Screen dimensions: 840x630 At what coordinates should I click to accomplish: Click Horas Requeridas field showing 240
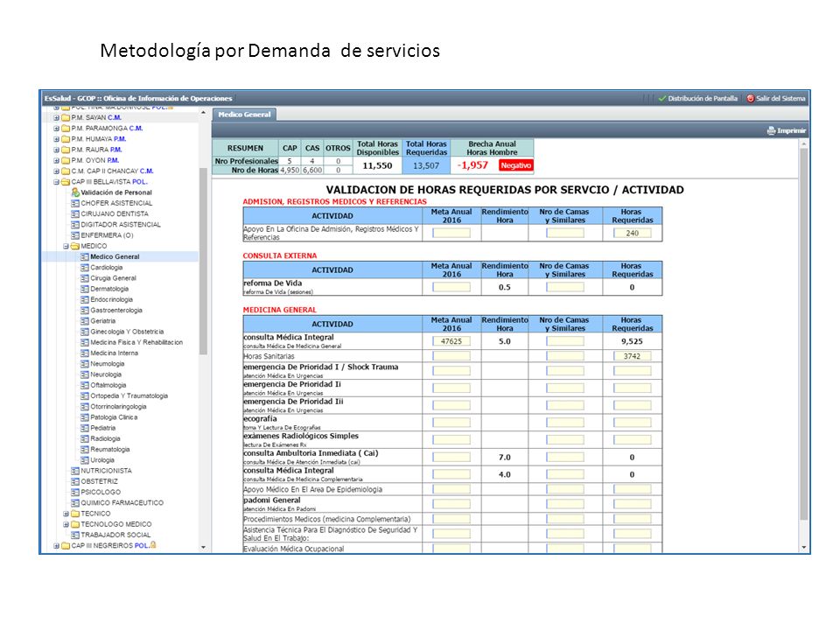click(x=632, y=233)
